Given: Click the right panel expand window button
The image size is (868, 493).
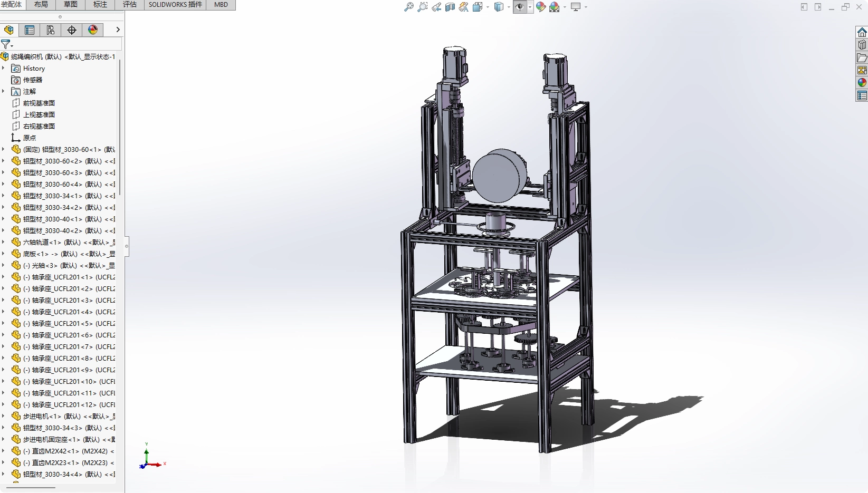Looking at the screenshot, I should [x=818, y=7].
